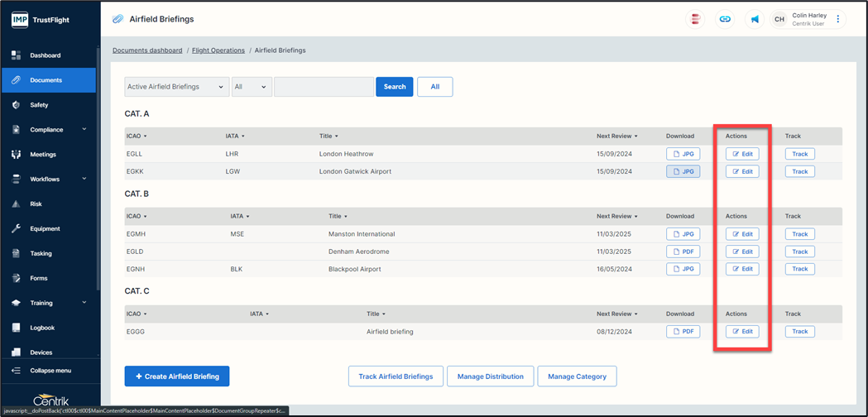Edit the London Heathrow briefing
This screenshot has height=417, width=868.
pos(742,154)
